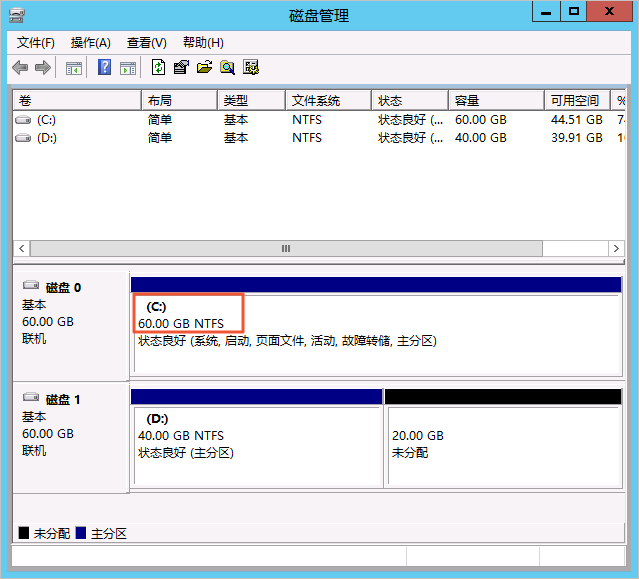This screenshot has height=579, width=639.
Task: Sort by the 卷 column header
Action: 77,100
